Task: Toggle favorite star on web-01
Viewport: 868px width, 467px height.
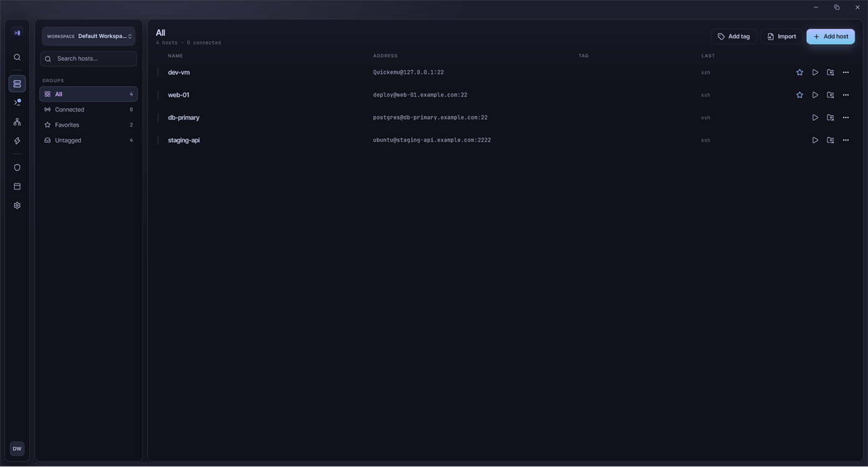Action: click(799, 95)
